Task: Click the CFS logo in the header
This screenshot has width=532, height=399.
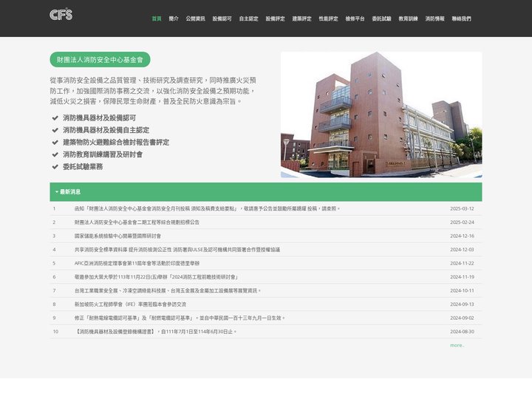Action: [x=61, y=14]
